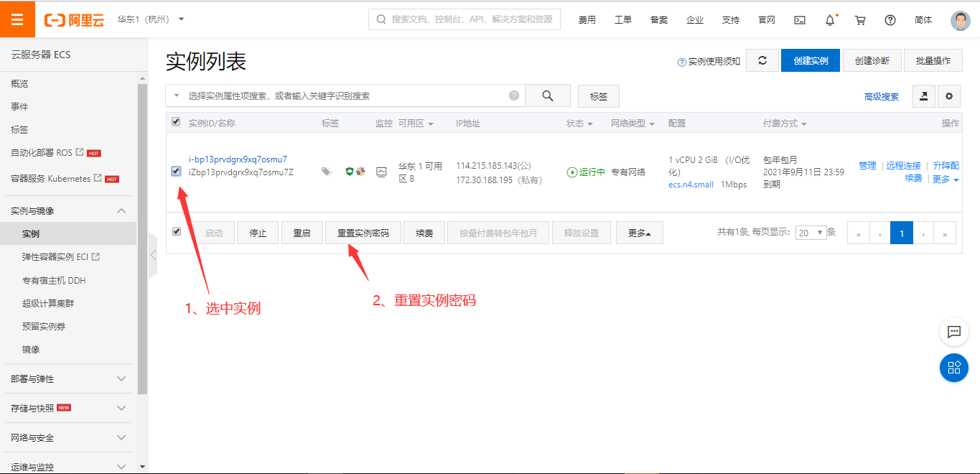Viewport: 980px width, 474px height.
Task: Check the select-all instances checkbox
Action: (175, 121)
